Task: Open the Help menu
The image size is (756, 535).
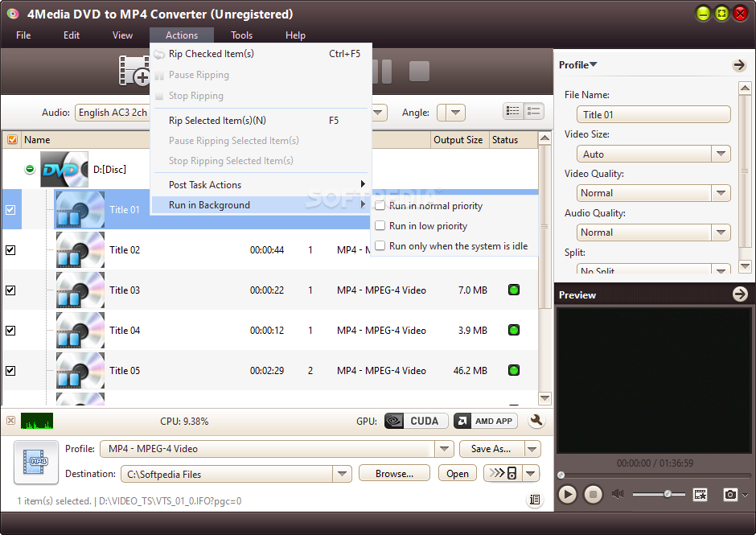Action: [295, 35]
